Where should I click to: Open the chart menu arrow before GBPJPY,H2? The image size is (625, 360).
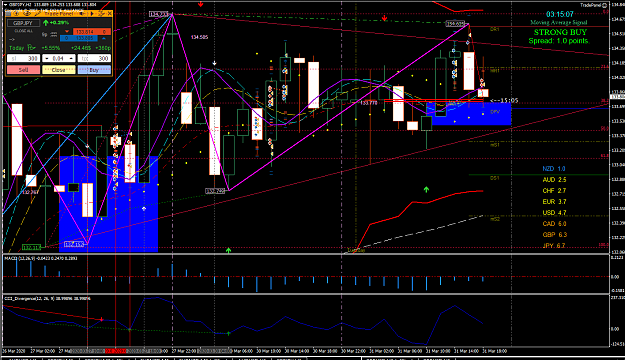[x=5, y=5]
